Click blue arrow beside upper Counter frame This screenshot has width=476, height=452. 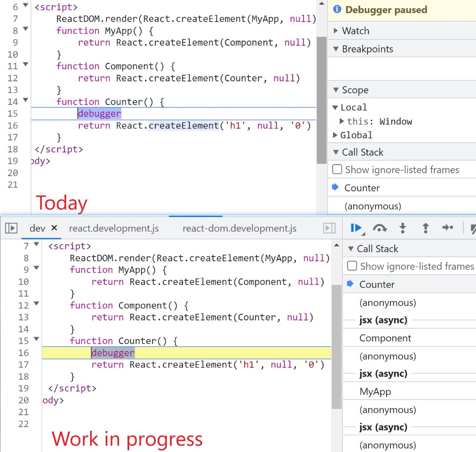[335, 187]
